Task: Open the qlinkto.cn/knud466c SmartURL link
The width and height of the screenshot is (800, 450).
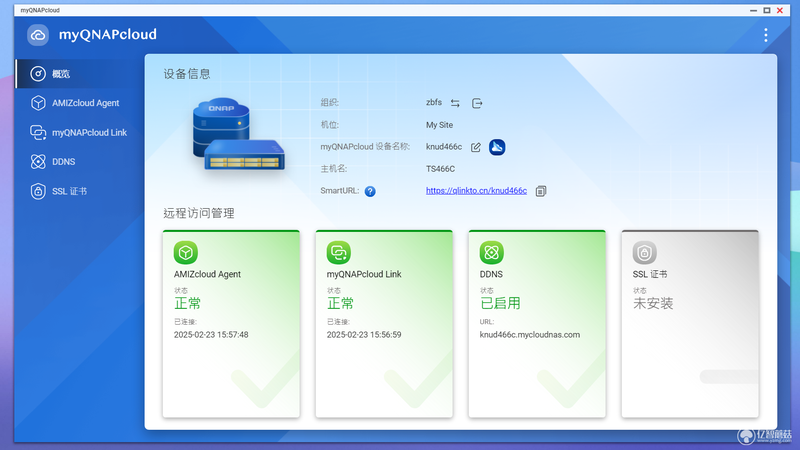Action: coord(477,190)
